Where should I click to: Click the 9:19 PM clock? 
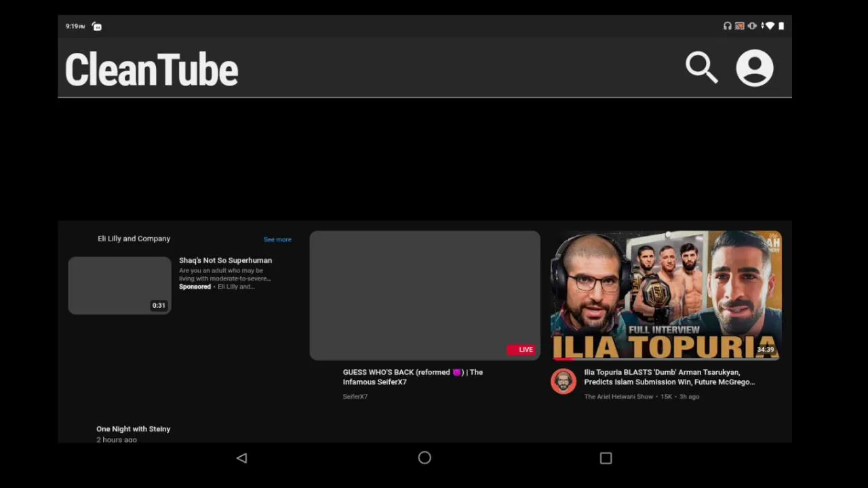click(x=75, y=26)
